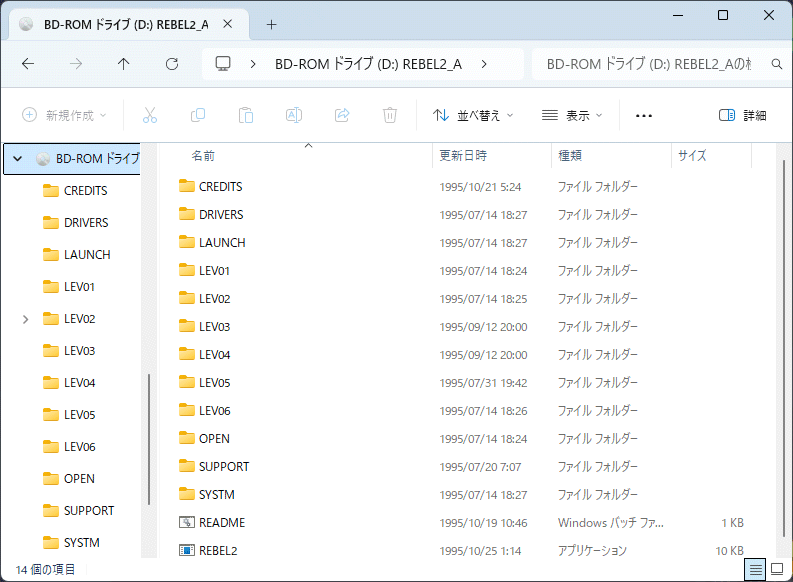This screenshot has height=582, width=793.
Task: Click the Copy icon in toolbar
Action: pyautogui.click(x=198, y=115)
